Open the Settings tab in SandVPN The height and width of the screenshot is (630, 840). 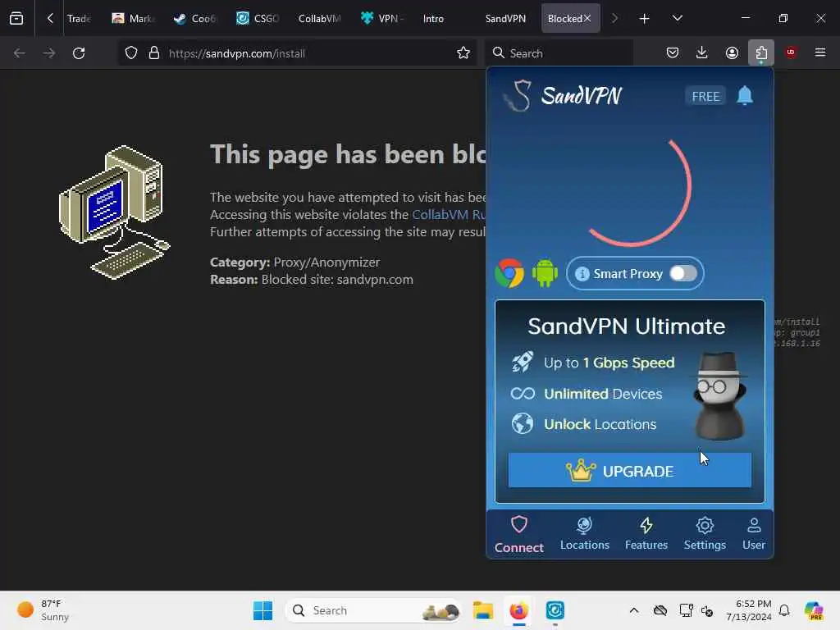(705, 534)
